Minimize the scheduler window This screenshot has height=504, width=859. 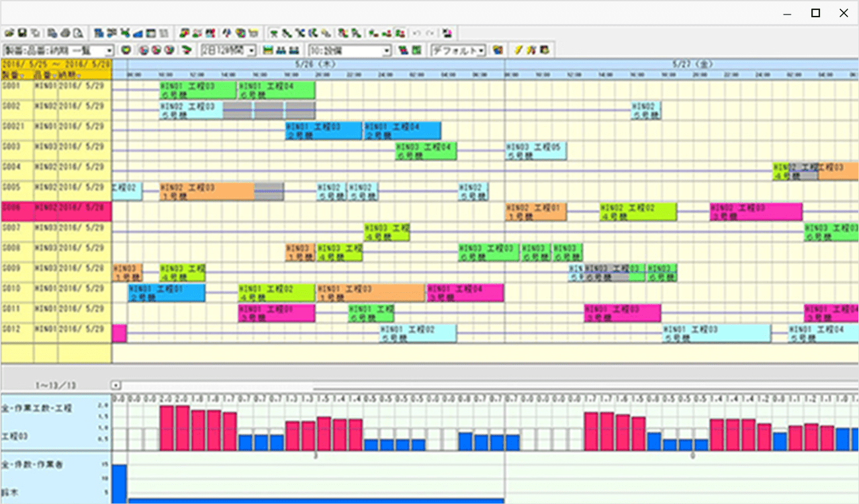(788, 13)
